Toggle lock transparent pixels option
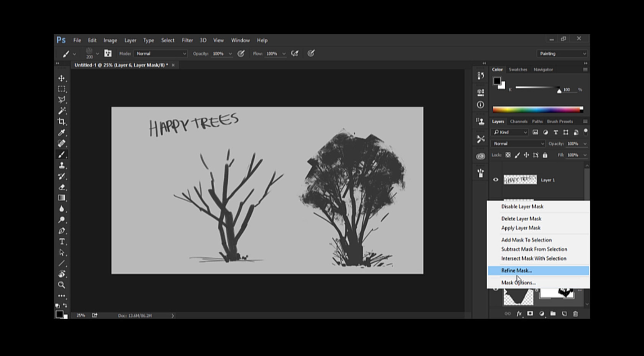The image size is (644, 356). pos(508,155)
